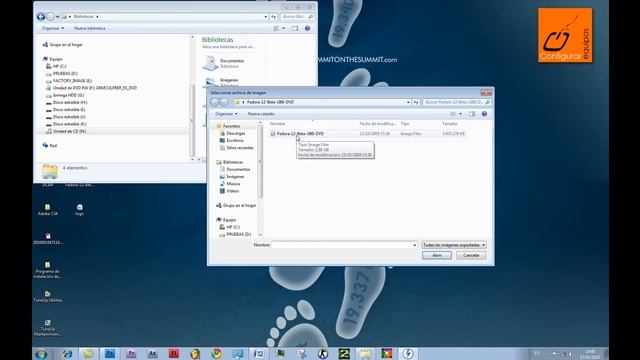Select Descargas in dialog navigation pane
Image resolution: width=640 pixels, height=360 pixels.
(236, 133)
